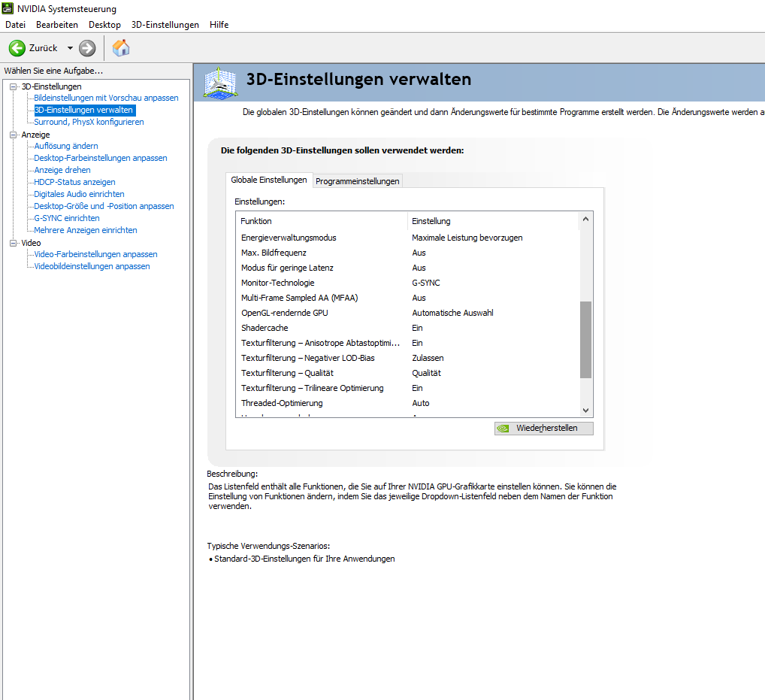Screen dimensions: 765x700
Task: Select Texturfilterung – Negativer LOD-Bias row
Action: 407,358
